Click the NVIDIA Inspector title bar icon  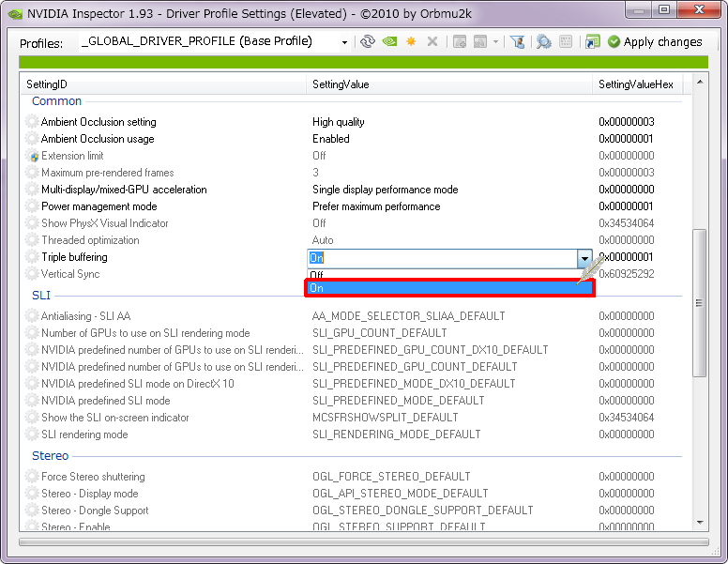click(15, 13)
